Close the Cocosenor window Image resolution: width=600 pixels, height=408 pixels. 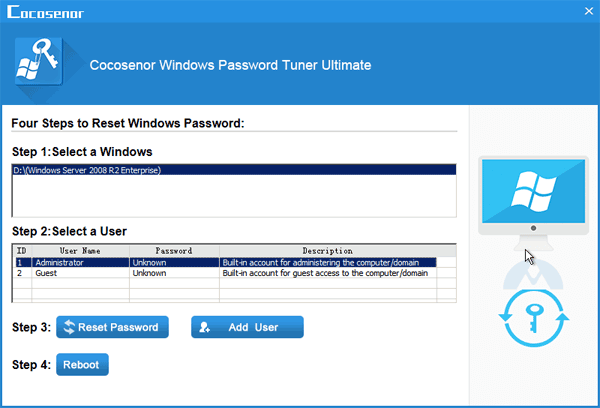[x=589, y=11]
